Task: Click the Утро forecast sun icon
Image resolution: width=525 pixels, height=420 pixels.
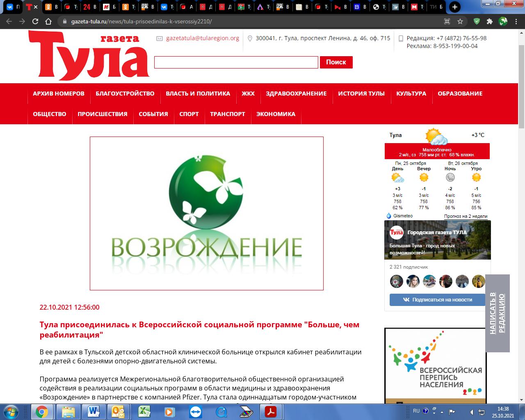Action: tap(476, 178)
